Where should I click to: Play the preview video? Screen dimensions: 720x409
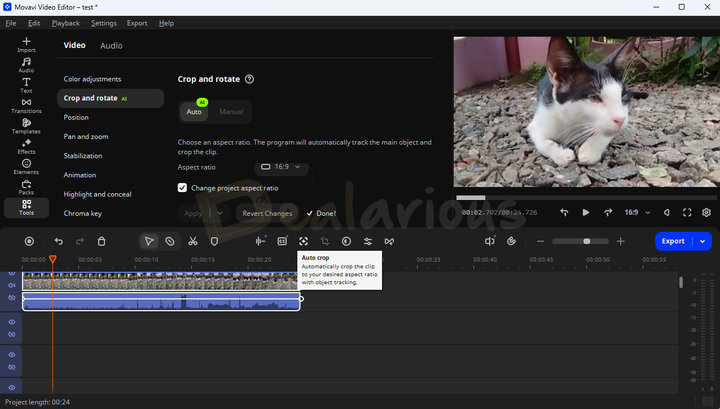point(585,212)
